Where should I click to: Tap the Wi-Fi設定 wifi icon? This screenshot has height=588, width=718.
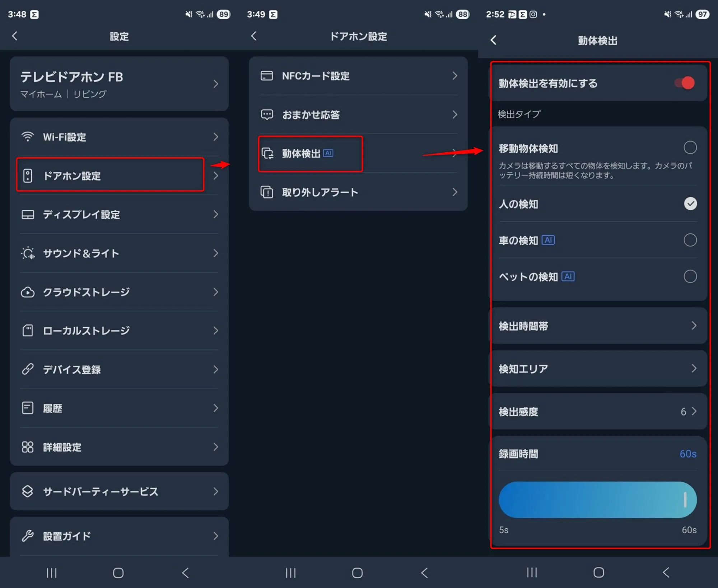[28, 137]
